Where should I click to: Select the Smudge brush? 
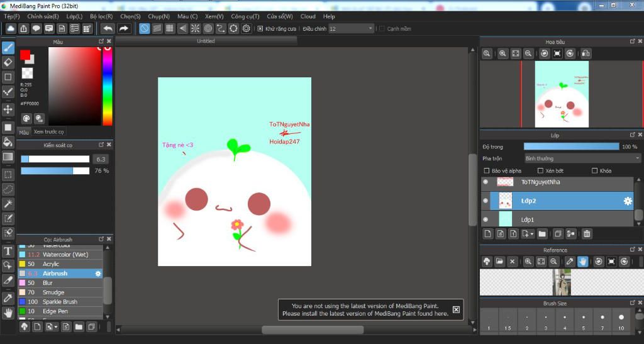[60, 292]
